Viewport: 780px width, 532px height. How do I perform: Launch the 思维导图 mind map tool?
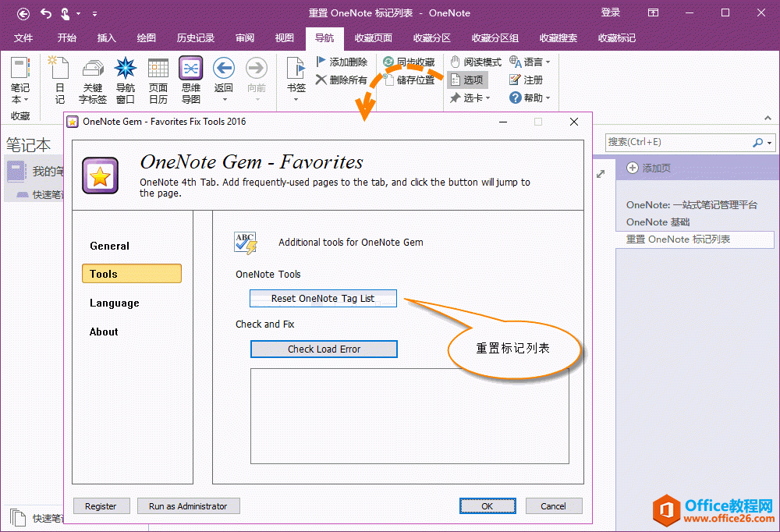pyautogui.click(x=191, y=78)
